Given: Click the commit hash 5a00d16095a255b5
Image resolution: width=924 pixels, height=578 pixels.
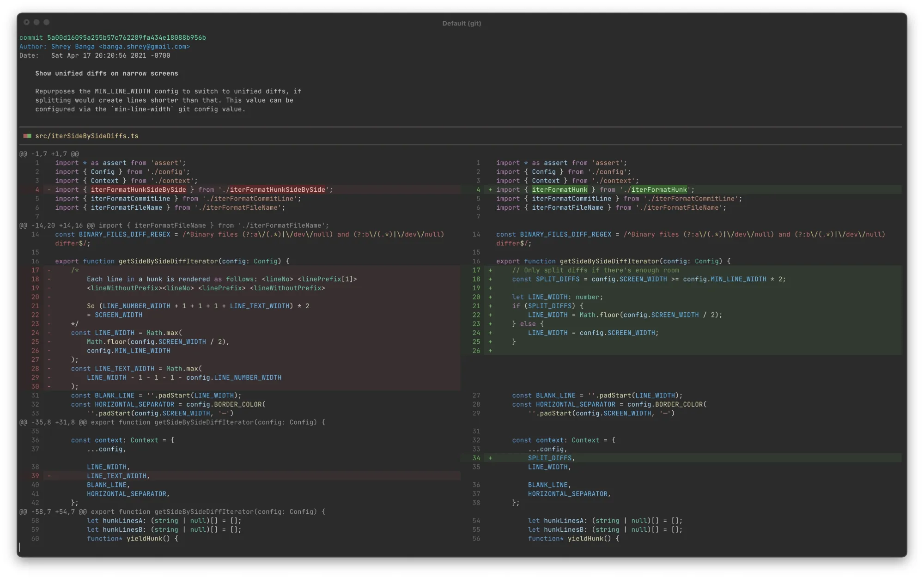Looking at the screenshot, I should [x=126, y=38].
